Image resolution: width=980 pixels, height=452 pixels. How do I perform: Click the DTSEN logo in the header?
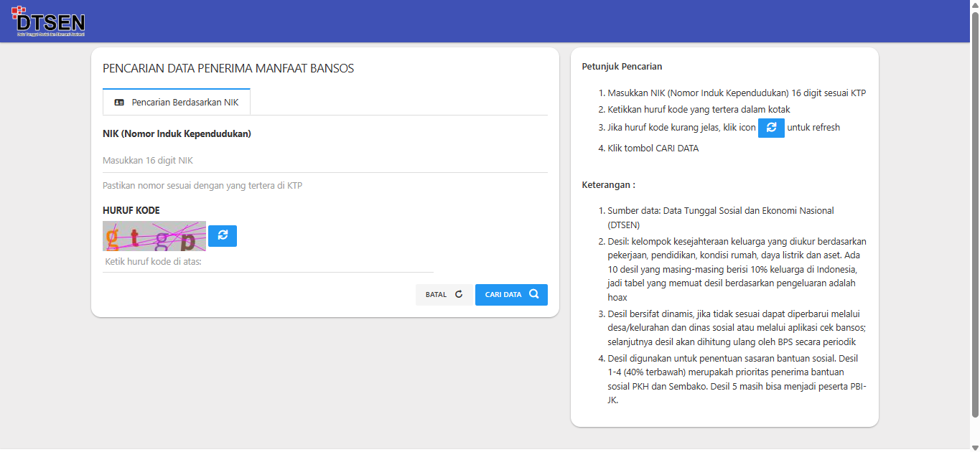pos(48,22)
